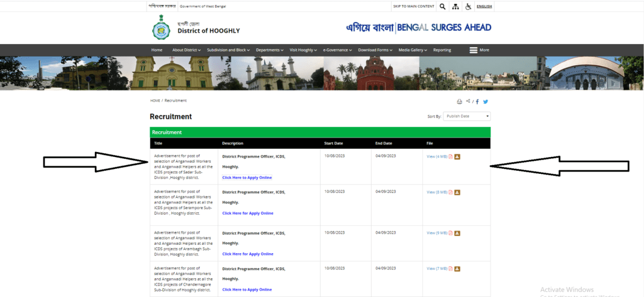This screenshot has height=297, width=644.
Task: Click the Recruitment page heading
Action: (171, 117)
